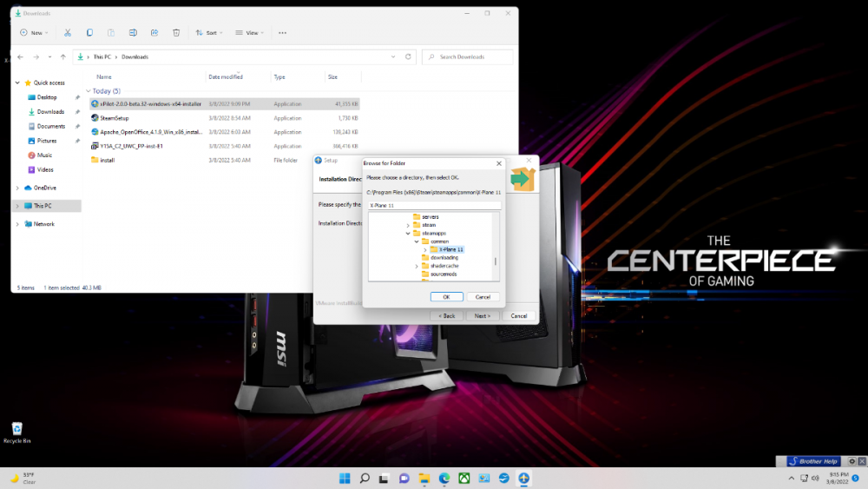Click the Share icon in Explorer toolbar

click(x=155, y=33)
